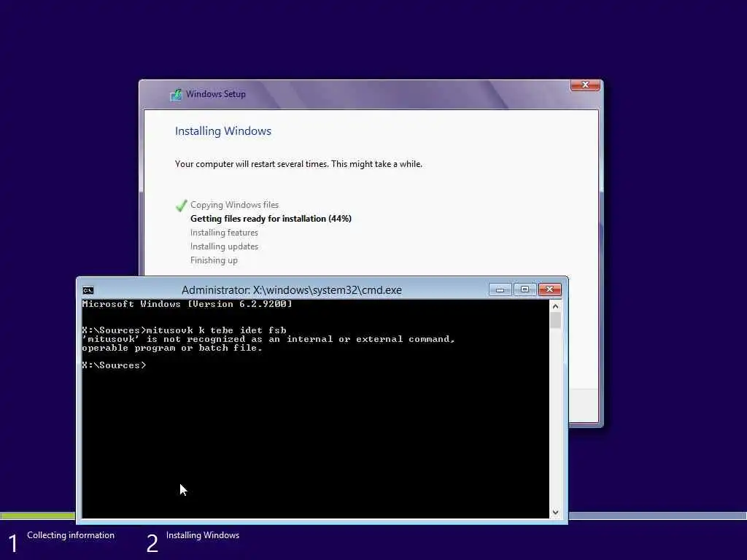
Task: Click 'Getting files ready for installation (44%)'
Action: [x=271, y=219]
